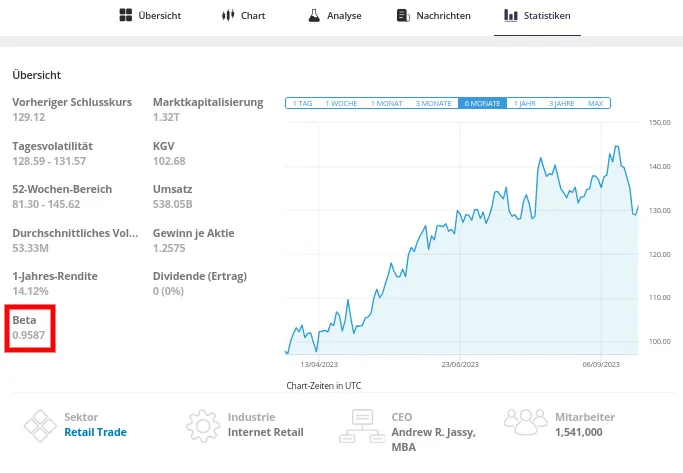The height and width of the screenshot is (473, 683).
Task: Select the 1 WOCHE chart range
Action: [x=341, y=103]
